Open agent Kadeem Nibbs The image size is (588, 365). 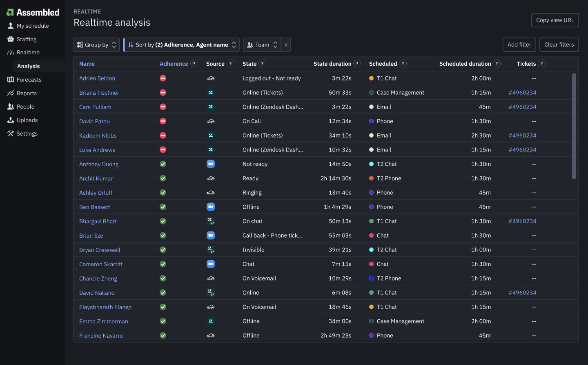pyautogui.click(x=98, y=136)
